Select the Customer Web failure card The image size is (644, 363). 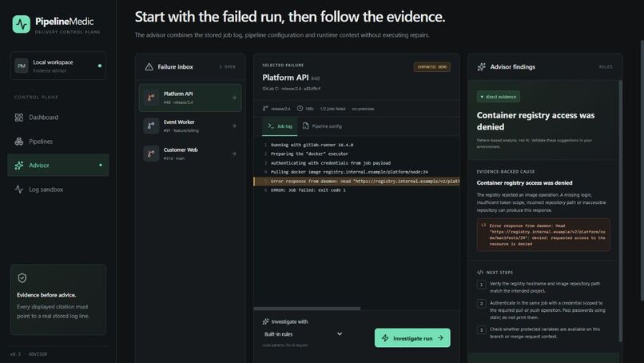point(190,154)
